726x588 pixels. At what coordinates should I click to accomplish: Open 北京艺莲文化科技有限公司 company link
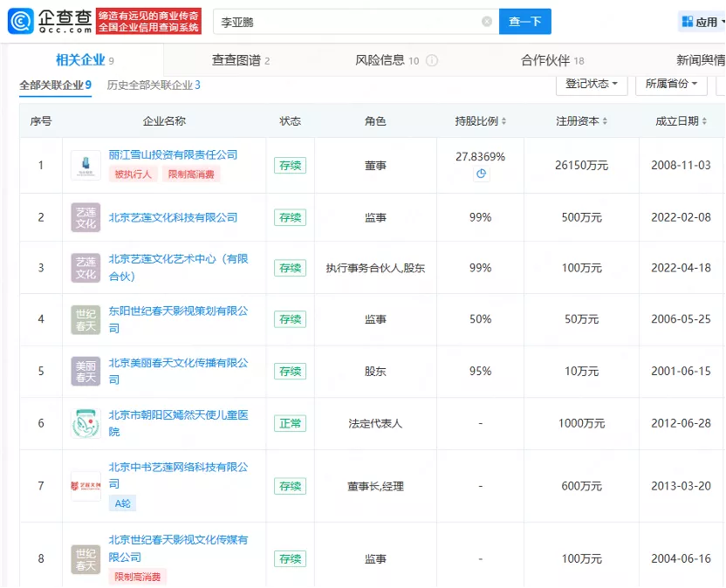(173, 217)
